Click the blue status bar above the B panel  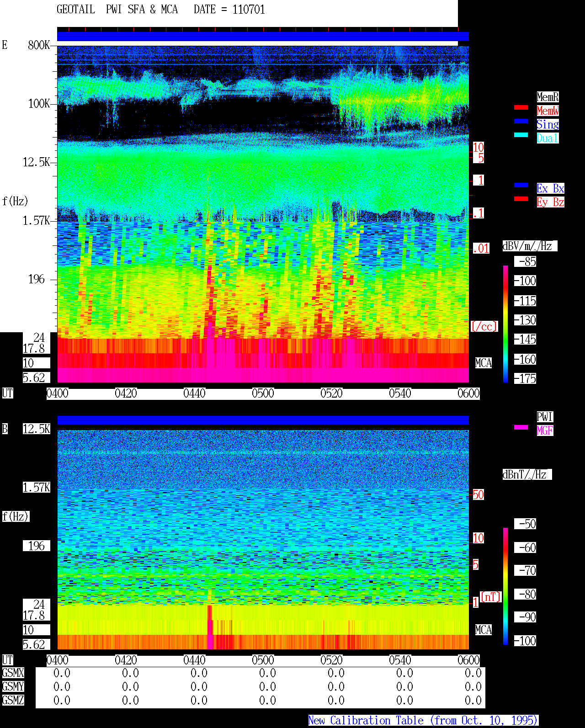pos(263,420)
